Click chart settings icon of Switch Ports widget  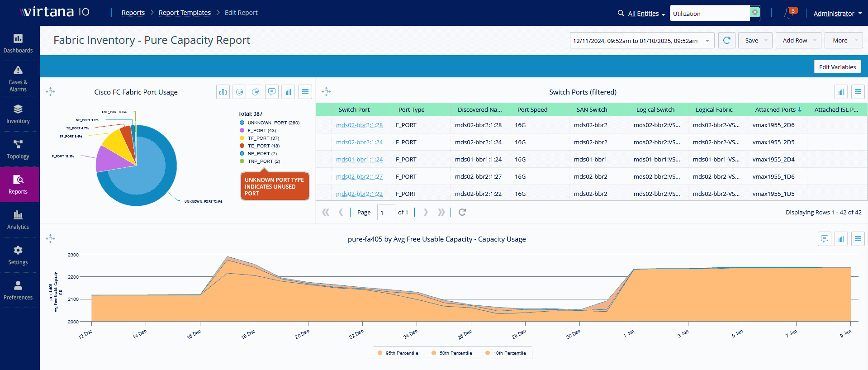click(x=841, y=92)
